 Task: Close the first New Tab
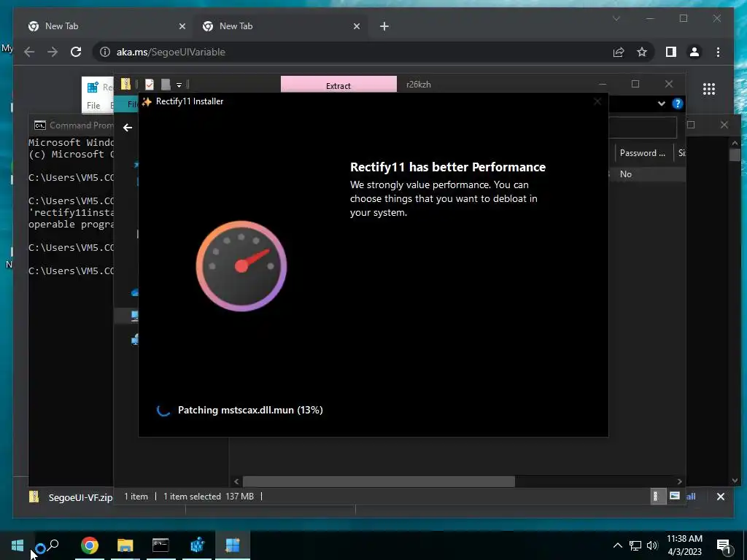point(182,27)
